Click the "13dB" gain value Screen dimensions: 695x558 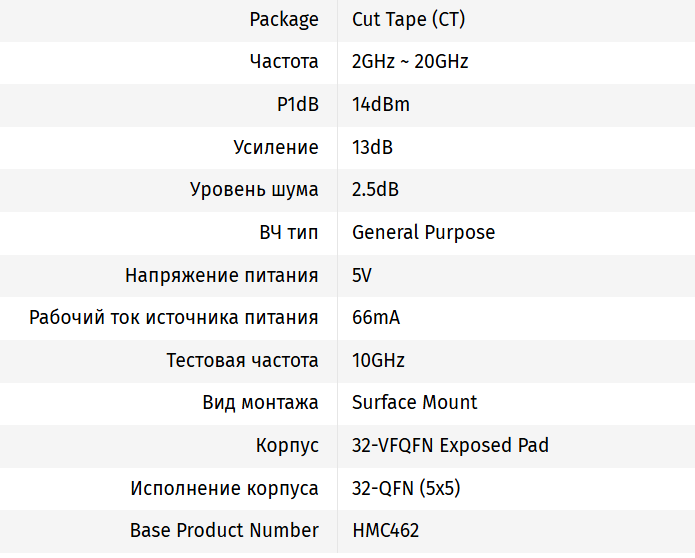pos(372,148)
